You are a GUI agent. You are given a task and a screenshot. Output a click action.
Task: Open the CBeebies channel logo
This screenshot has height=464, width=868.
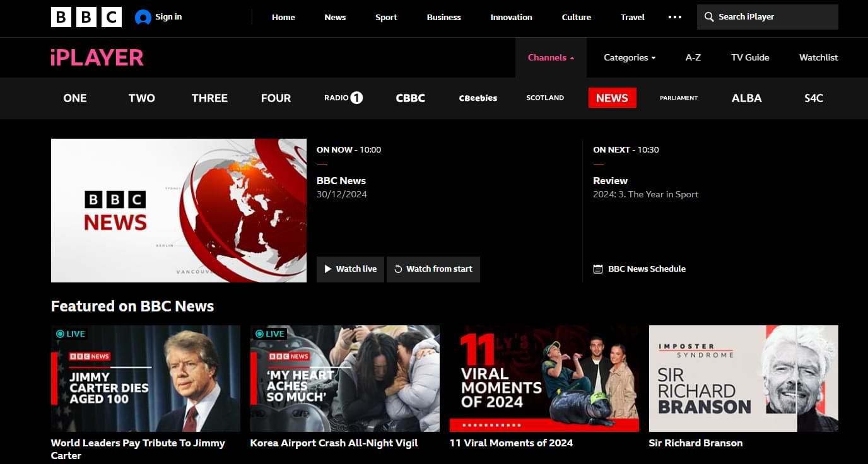478,98
